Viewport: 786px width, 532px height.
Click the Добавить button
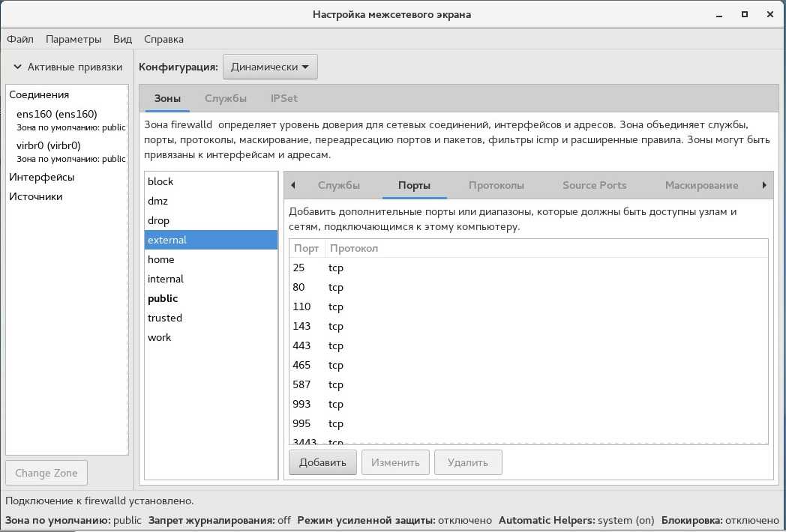pyautogui.click(x=322, y=462)
